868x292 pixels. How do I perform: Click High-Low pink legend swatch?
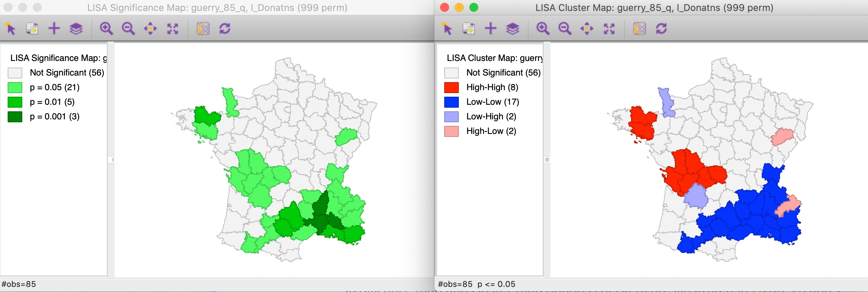coord(452,131)
